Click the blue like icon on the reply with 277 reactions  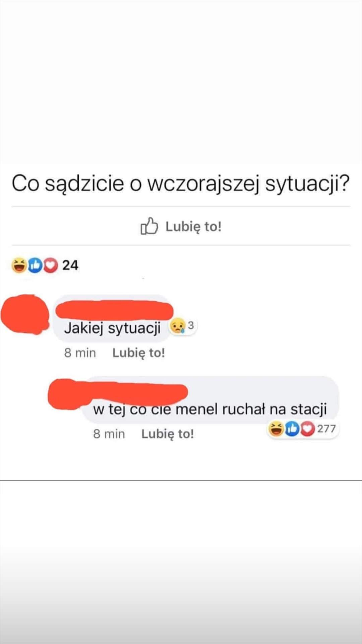coord(292,429)
